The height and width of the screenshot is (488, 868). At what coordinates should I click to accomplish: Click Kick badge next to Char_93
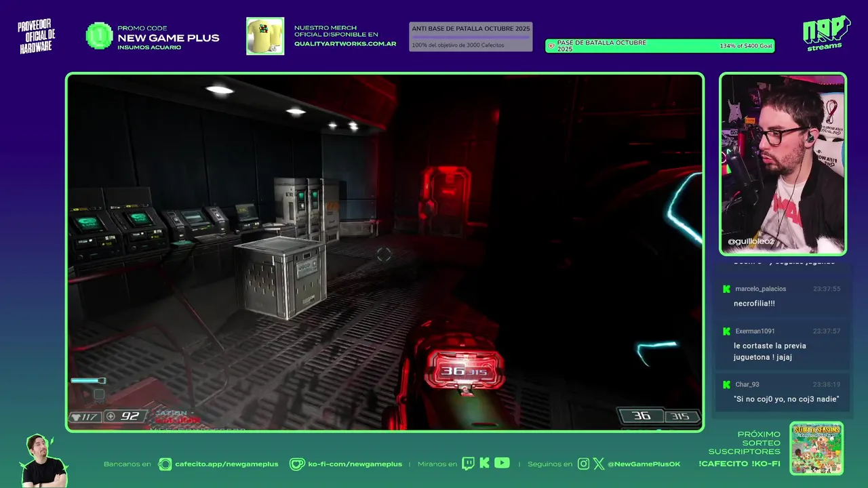tap(726, 384)
